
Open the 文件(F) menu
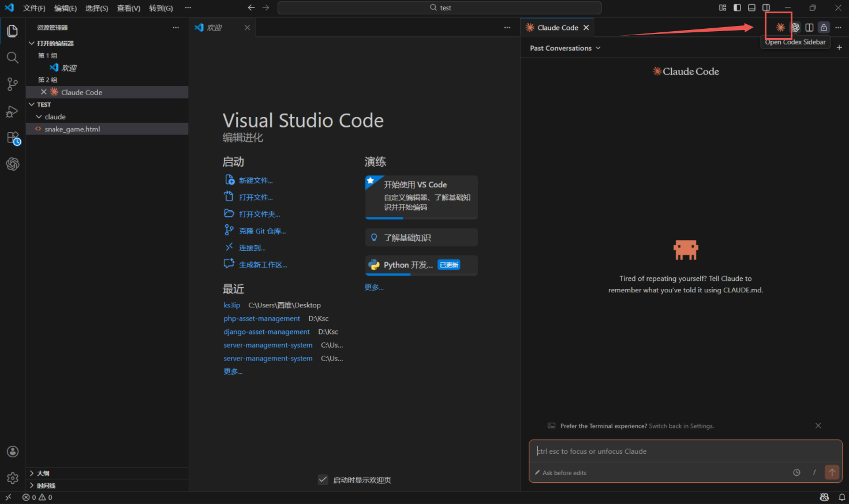click(34, 8)
